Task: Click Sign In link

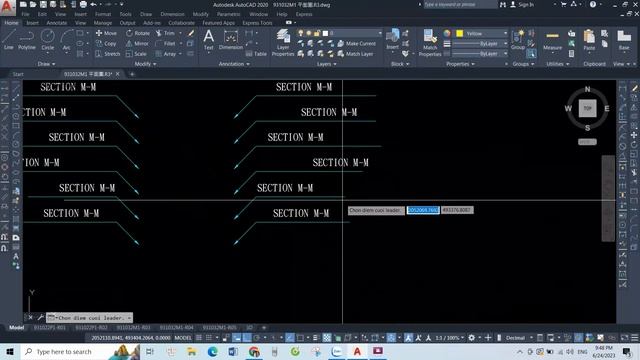Action: 522,4
